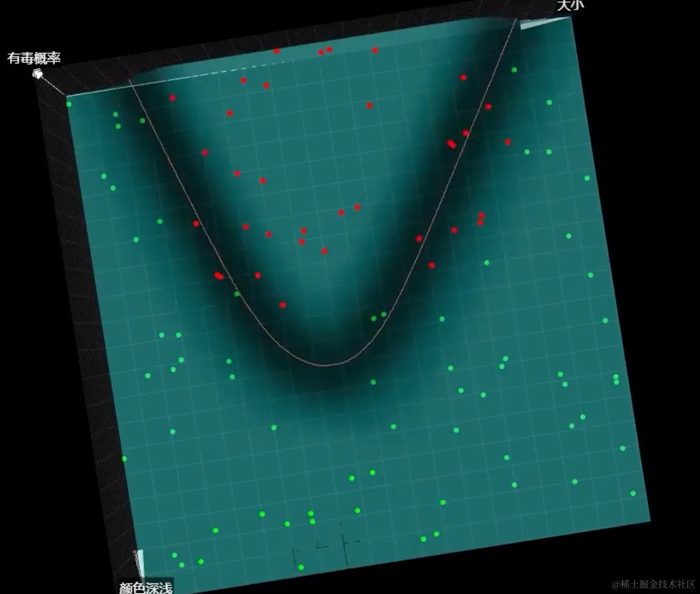Click the 颜色深浅 axis label
The image size is (700, 594).
(146, 588)
